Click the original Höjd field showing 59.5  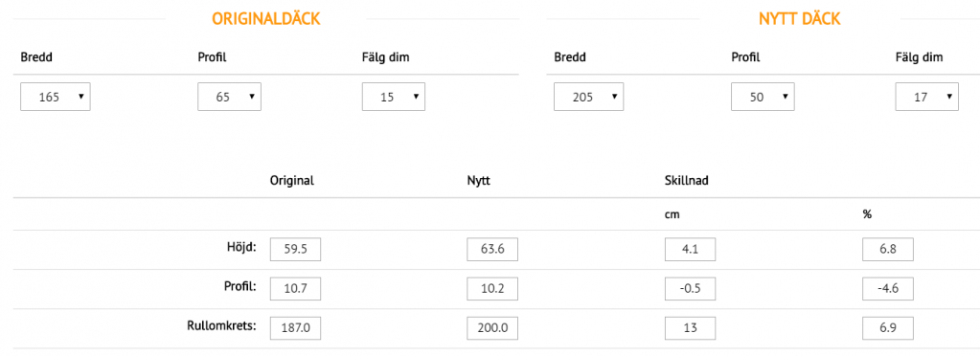click(295, 250)
